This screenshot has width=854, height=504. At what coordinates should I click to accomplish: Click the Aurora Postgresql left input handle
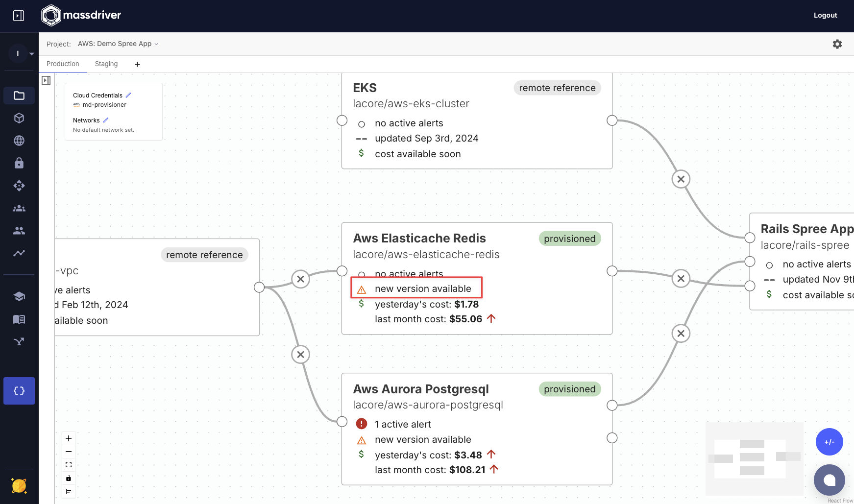(342, 422)
